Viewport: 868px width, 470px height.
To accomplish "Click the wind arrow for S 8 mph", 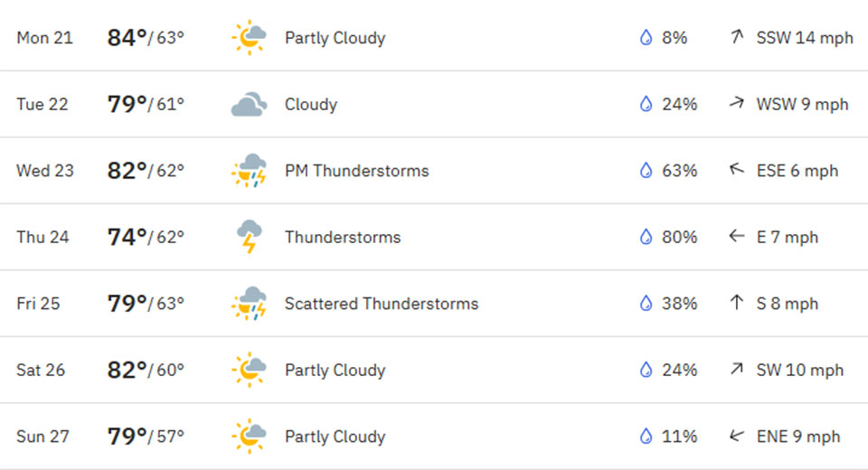I will point(737,304).
